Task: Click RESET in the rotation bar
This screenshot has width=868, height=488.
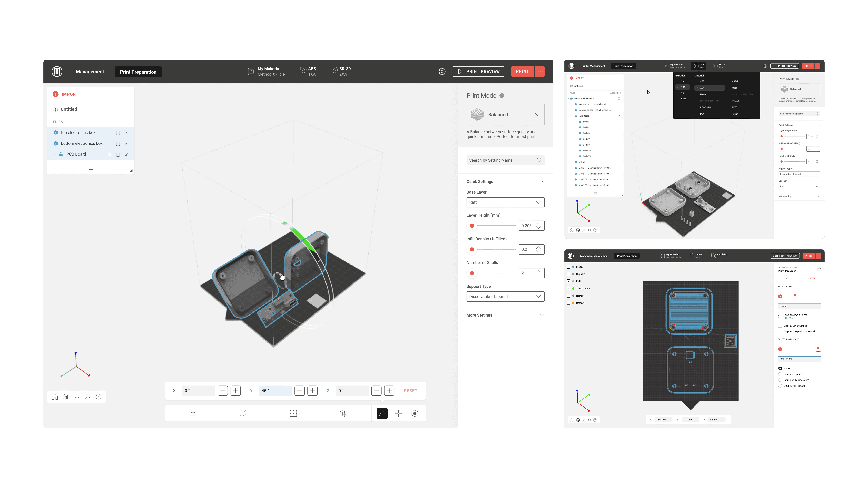Action: [410, 391]
